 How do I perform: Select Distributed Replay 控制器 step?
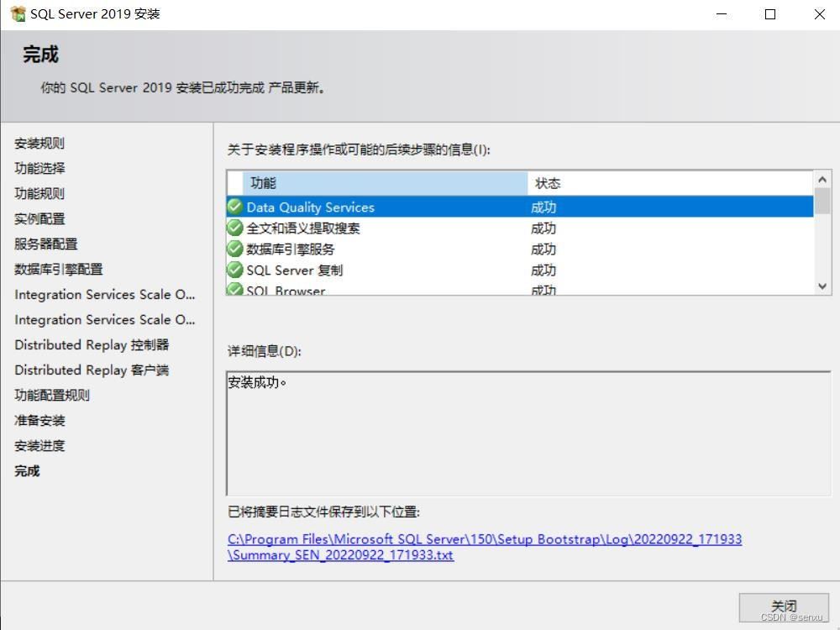point(92,344)
